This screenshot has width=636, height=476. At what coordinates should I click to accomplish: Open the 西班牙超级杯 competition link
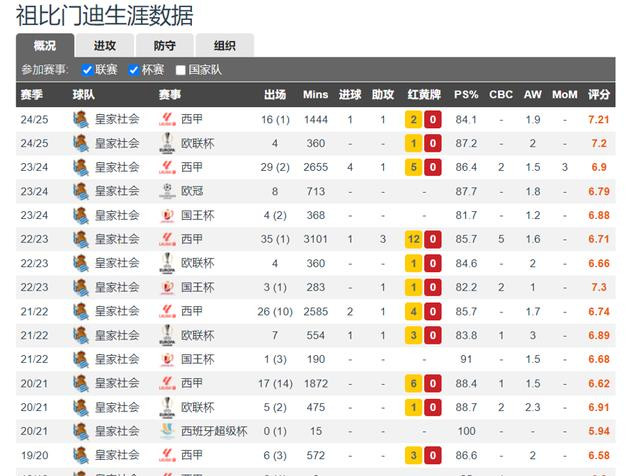(214, 431)
